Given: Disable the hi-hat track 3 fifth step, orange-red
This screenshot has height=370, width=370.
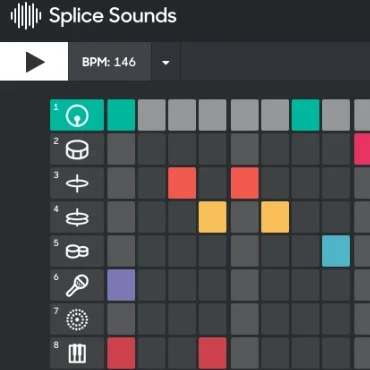Looking at the screenshot, I should tap(245, 183).
